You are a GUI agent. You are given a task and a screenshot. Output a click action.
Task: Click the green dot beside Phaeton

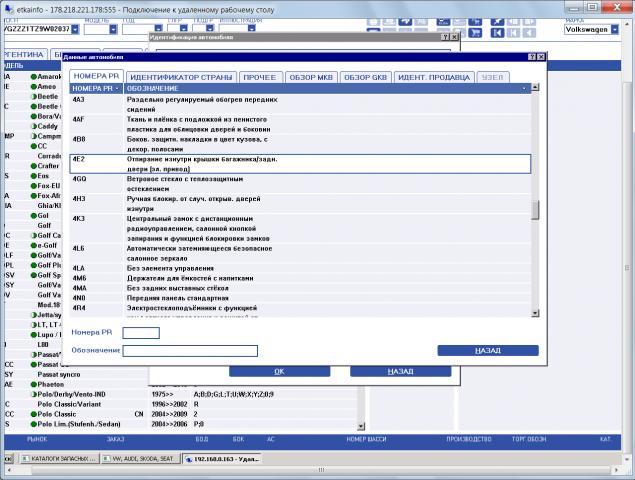tap(34, 384)
